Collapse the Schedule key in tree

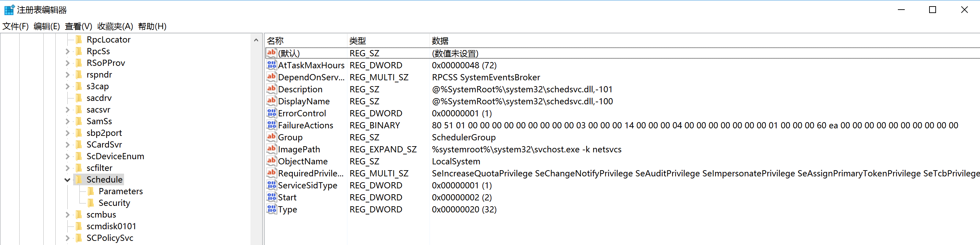(67, 180)
